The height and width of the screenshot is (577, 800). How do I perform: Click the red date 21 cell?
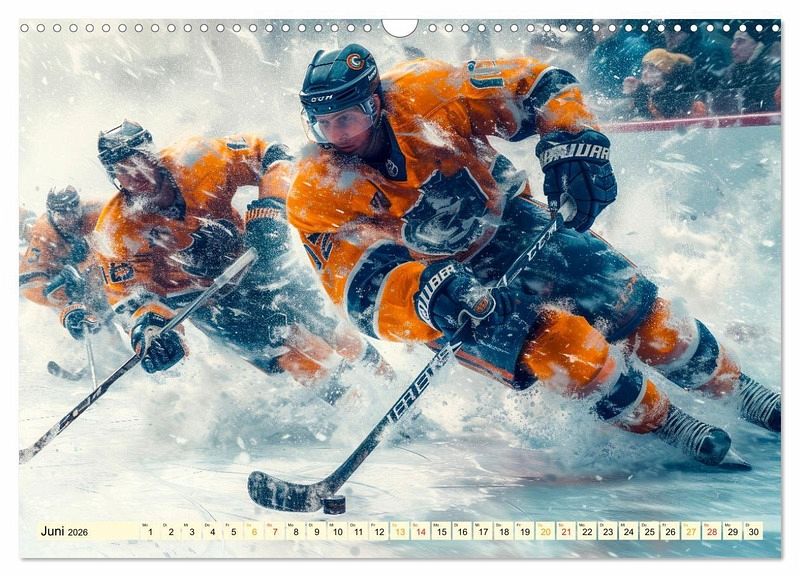[x=566, y=531]
